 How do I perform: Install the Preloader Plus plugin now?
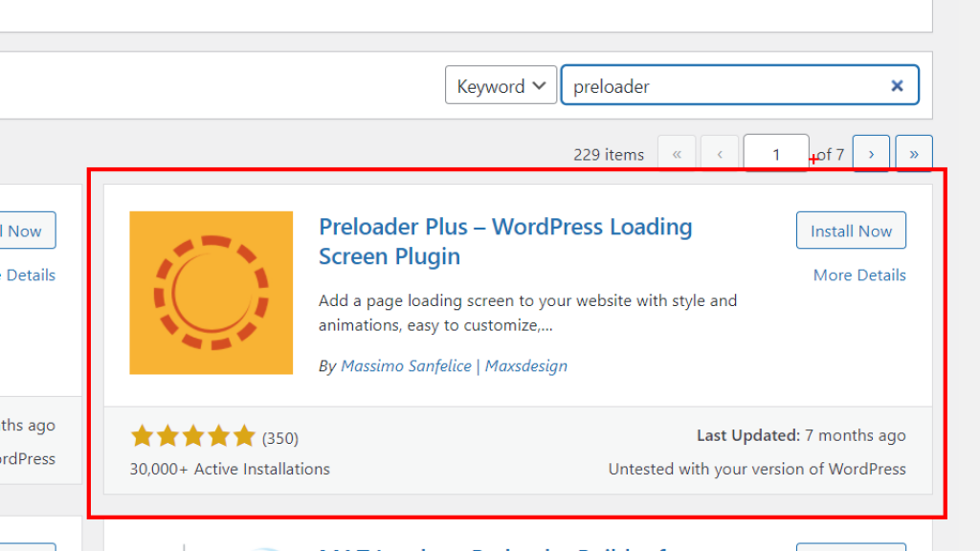[851, 231]
